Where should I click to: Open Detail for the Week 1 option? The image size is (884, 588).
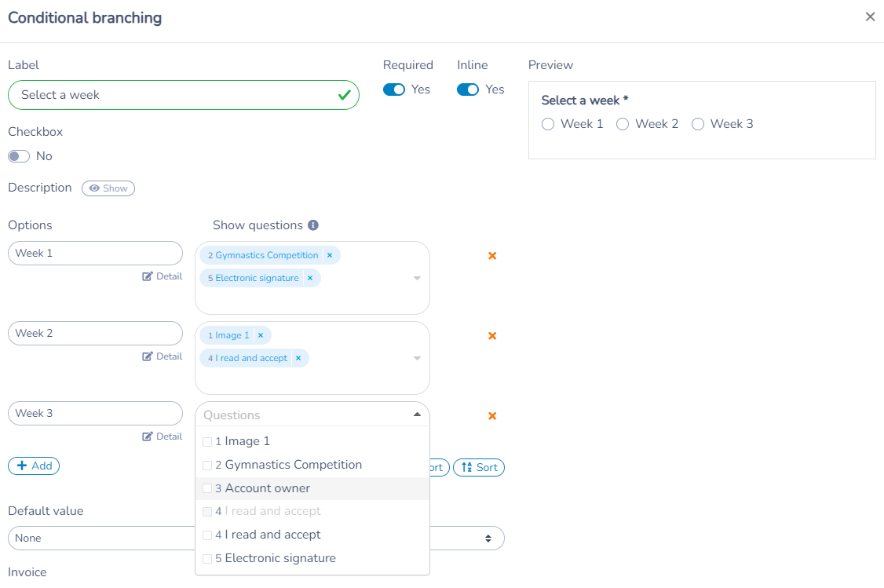point(163,276)
